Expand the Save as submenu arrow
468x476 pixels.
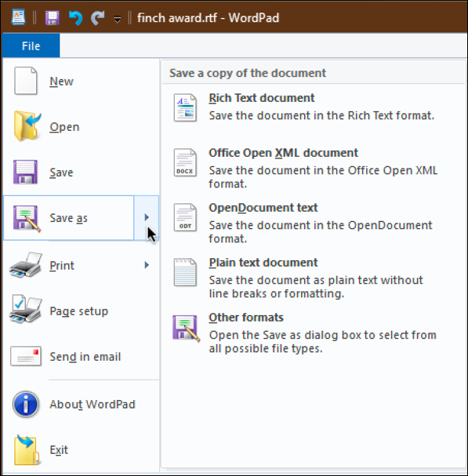pos(147,217)
